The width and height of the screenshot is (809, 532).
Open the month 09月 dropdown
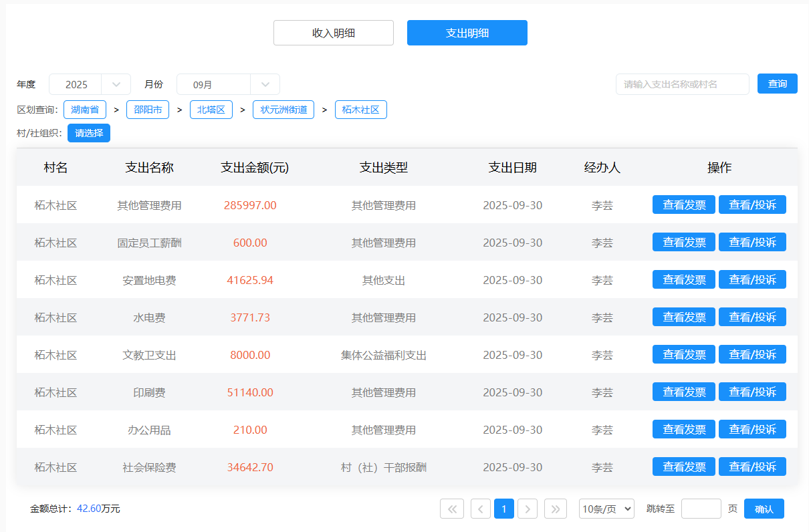[265, 84]
